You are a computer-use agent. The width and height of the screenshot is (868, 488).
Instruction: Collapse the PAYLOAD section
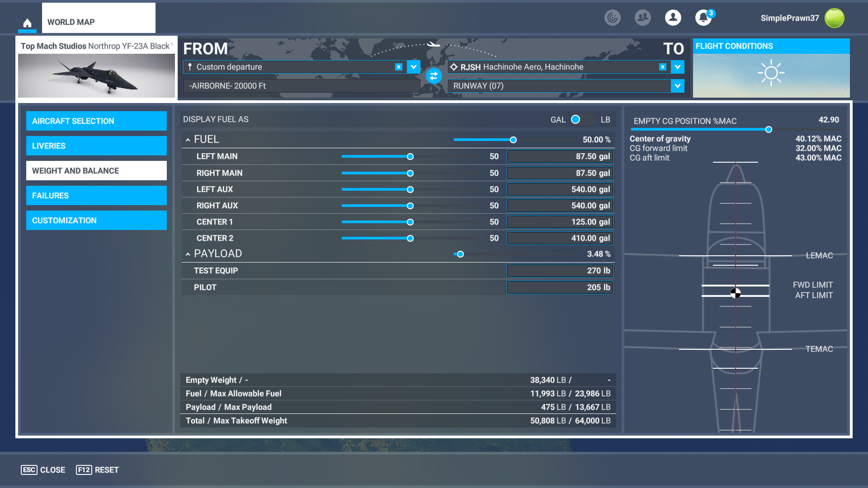[x=188, y=254]
